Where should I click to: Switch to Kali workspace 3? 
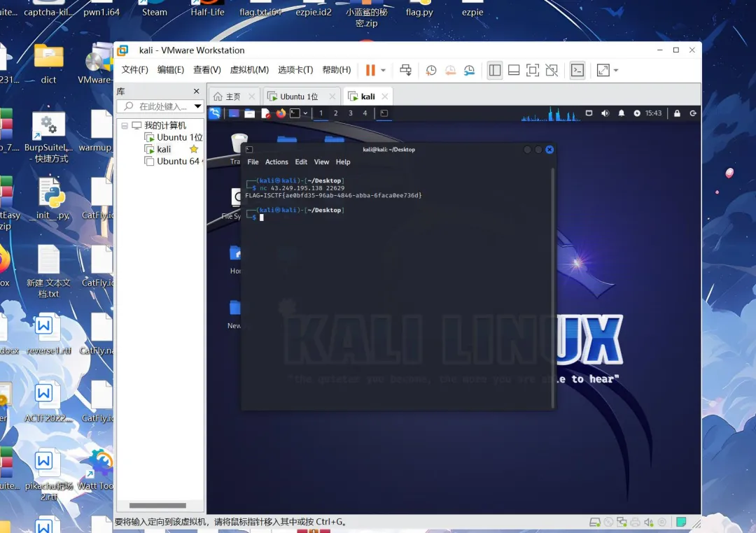pyautogui.click(x=351, y=113)
